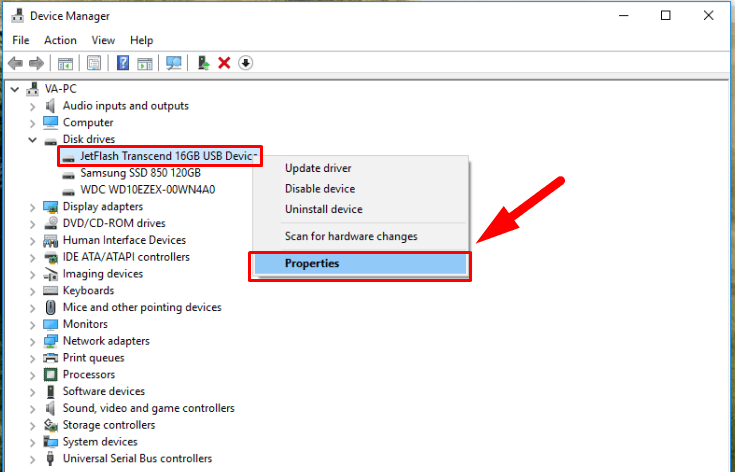Click the Action Pane toolbar icon

(x=145, y=63)
